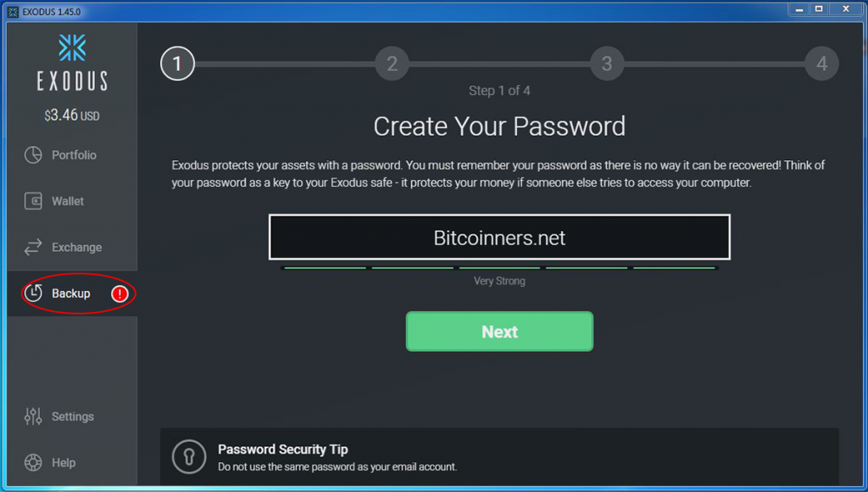Click the Settings sliders icon
Viewport: 868px width, 492px height.
33,417
